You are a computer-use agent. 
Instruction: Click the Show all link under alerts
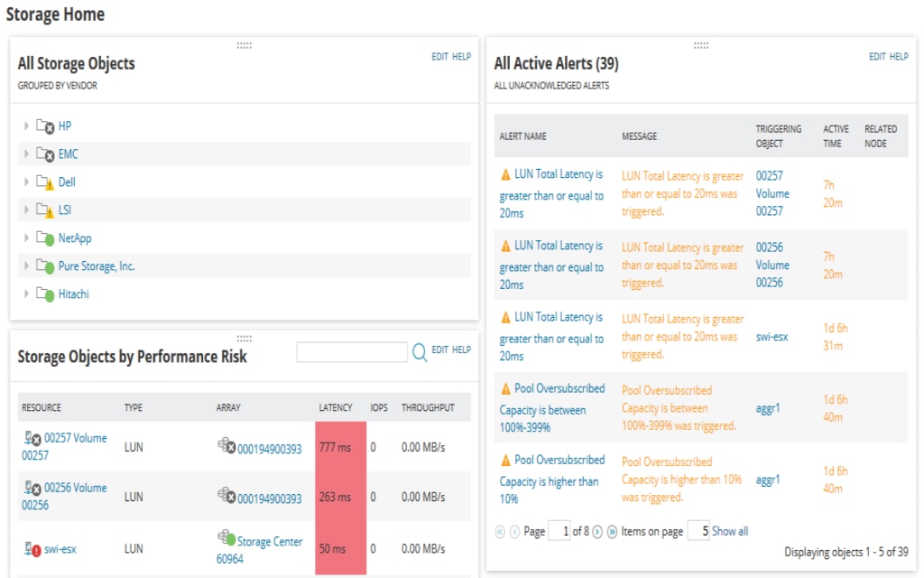[729, 531]
